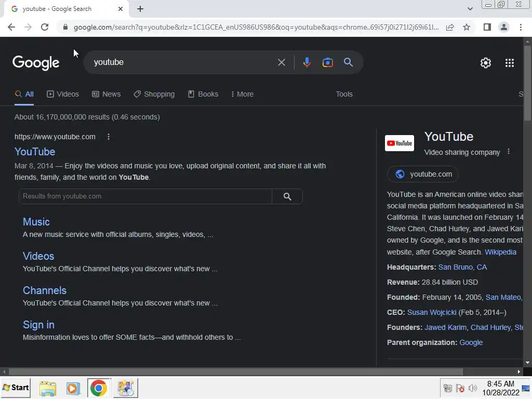The image size is (532, 399).
Task: Open the Windows Start menu
Action: (x=16, y=388)
